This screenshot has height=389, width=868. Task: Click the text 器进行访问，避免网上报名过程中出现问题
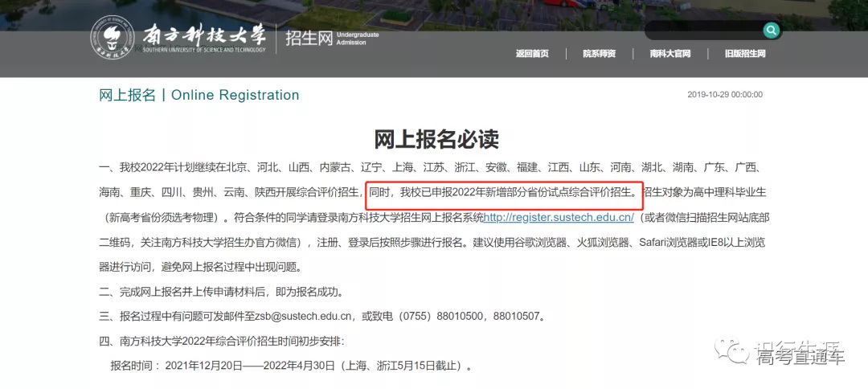[x=200, y=268]
